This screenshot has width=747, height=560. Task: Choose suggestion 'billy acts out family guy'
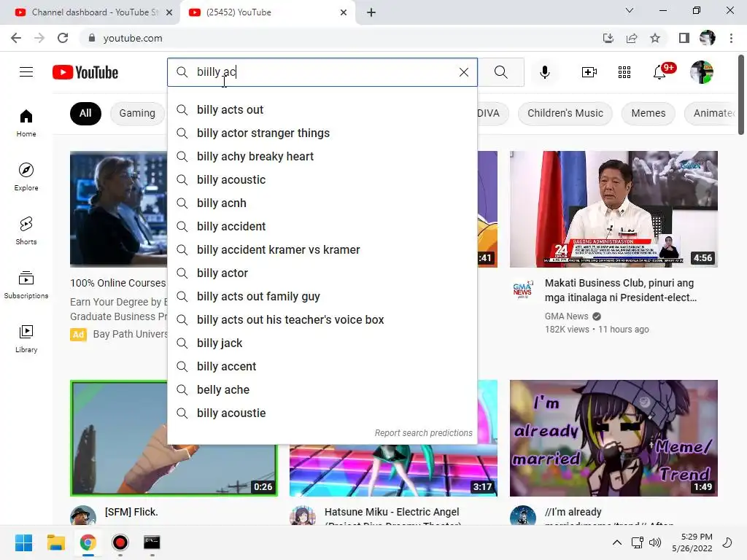(322, 296)
